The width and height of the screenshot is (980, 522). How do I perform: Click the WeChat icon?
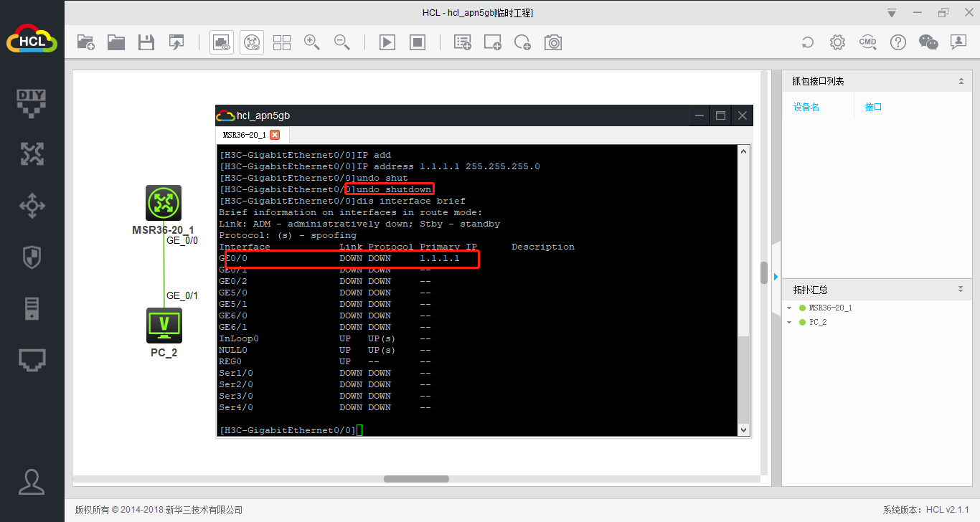928,42
